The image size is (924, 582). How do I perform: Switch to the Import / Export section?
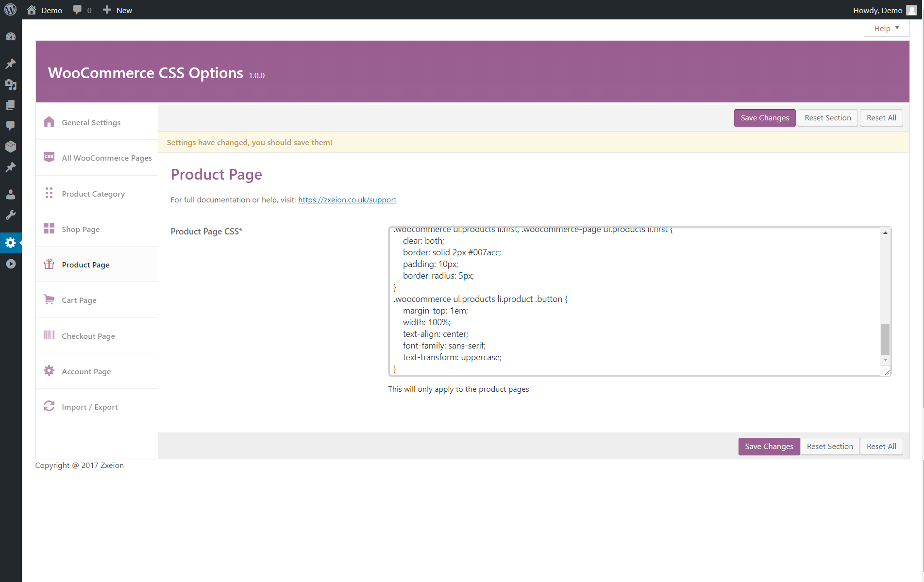click(x=89, y=406)
